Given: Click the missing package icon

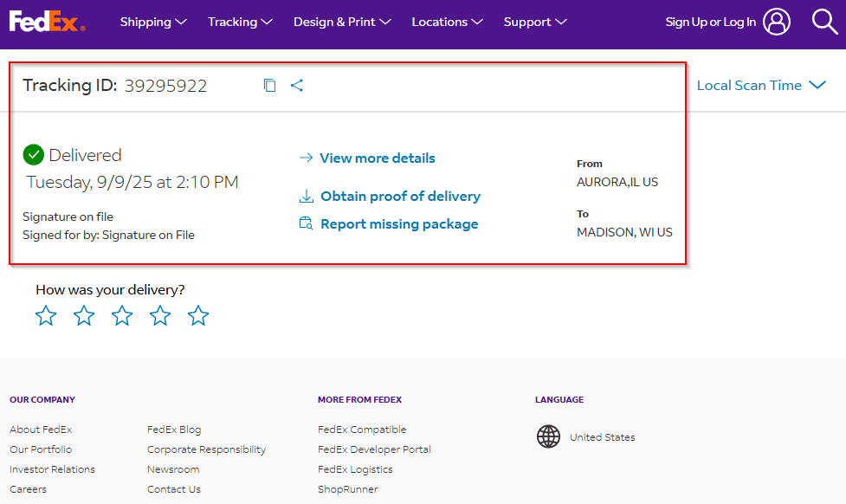Looking at the screenshot, I should (x=306, y=223).
